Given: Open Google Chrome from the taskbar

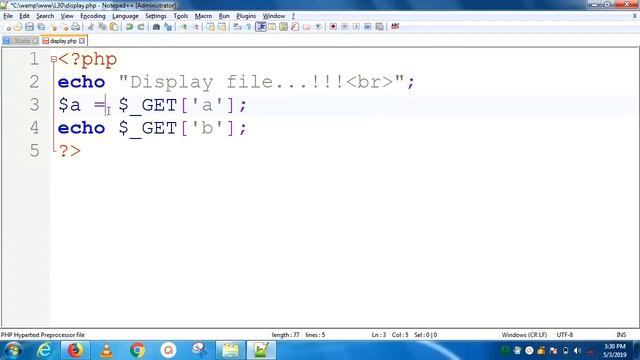Looking at the screenshot, I should point(137,350).
